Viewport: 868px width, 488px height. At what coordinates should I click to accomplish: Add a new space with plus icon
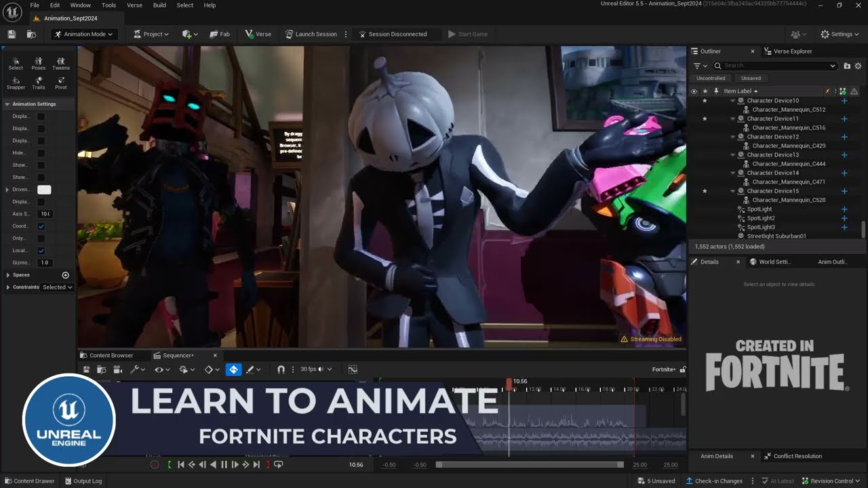point(66,275)
